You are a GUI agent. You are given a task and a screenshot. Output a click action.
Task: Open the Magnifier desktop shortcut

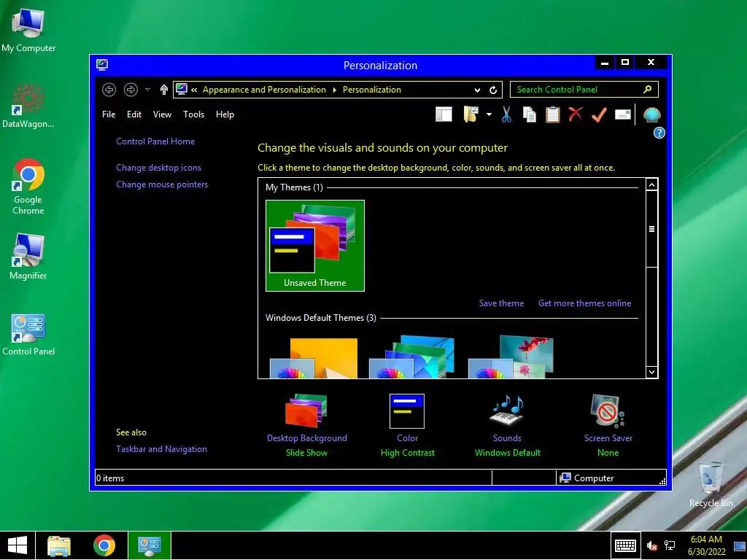28,257
